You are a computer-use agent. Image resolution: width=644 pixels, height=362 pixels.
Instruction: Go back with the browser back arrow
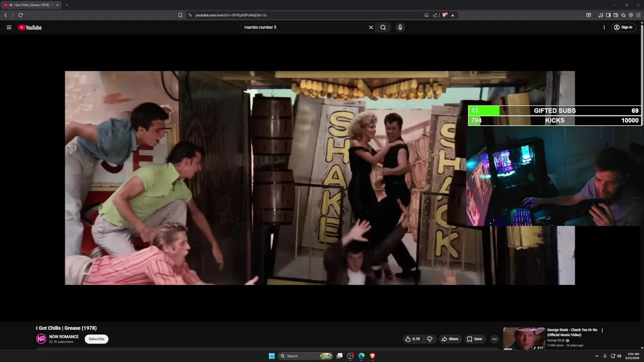coord(6,15)
